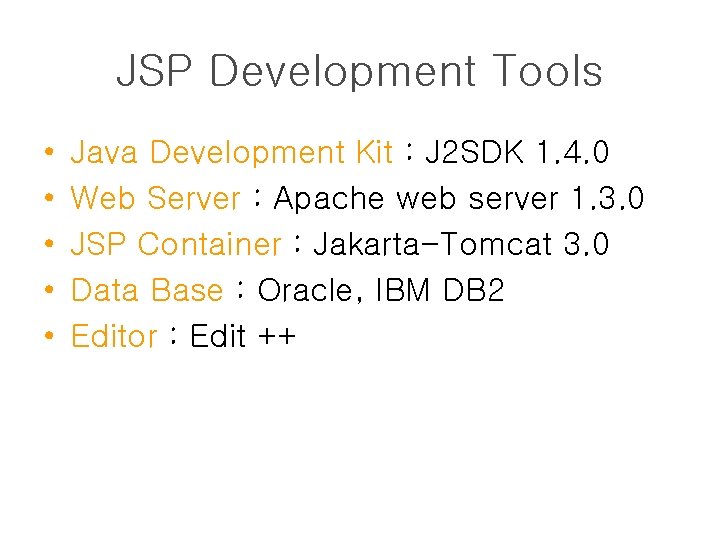
Task: Click the text 'Jakarta-Tomcat 3.0'
Action: [x=461, y=244]
